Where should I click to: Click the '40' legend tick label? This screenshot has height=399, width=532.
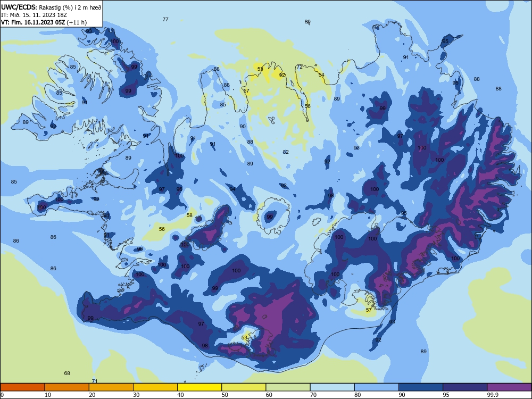coord(180,395)
